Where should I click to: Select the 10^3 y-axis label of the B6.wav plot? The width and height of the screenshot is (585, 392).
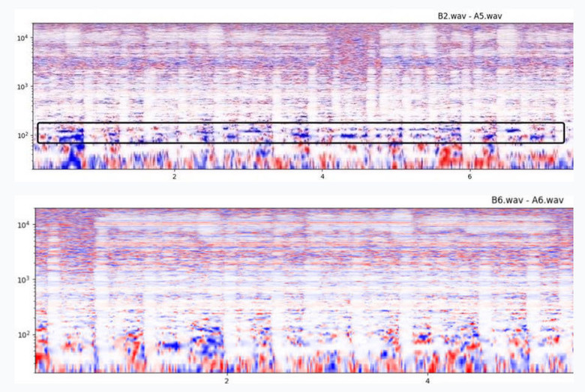[x=24, y=280]
